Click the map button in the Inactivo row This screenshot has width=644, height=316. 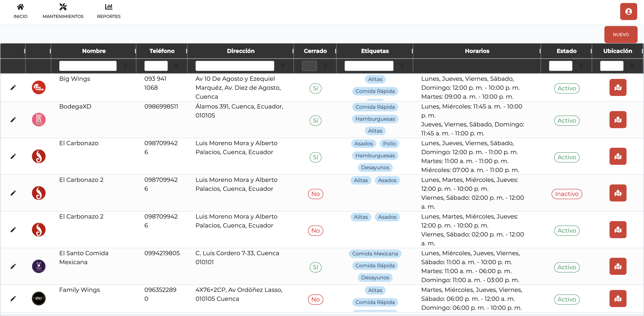click(618, 193)
